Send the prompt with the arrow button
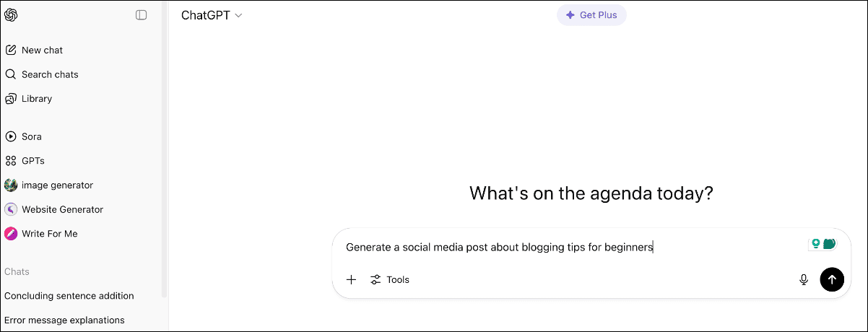The image size is (868, 332). pyautogui.click(x=832, y=280)
